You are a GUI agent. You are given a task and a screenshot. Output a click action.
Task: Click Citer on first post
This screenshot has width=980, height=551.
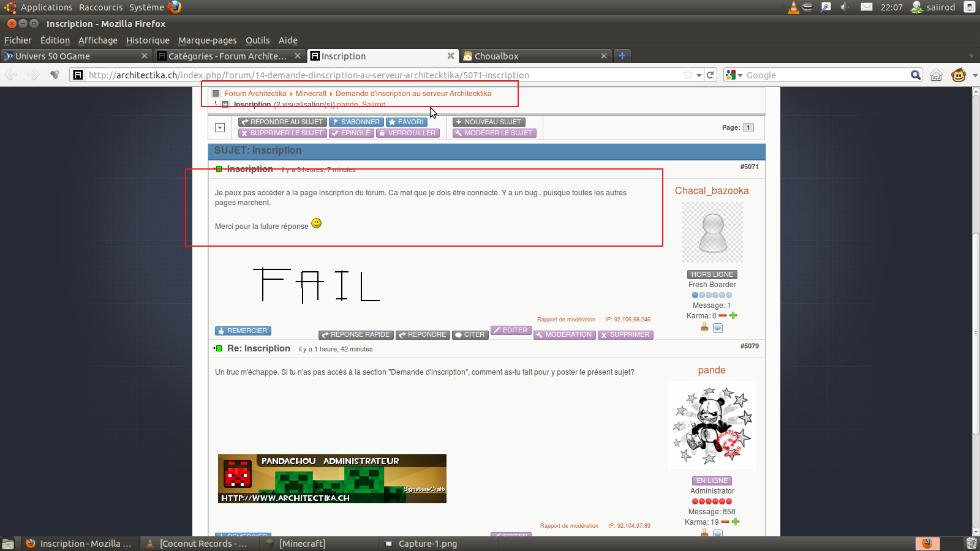pyautogui.click(x=470, y=335)
